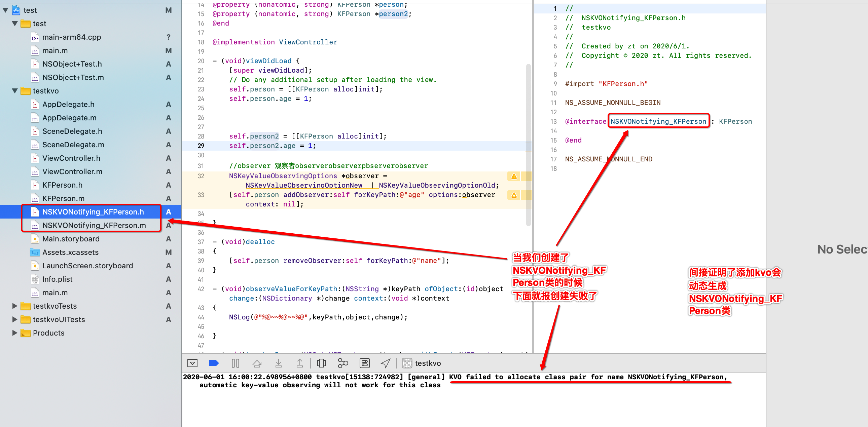
Task: Collapse the root test project
Action: 5,10
